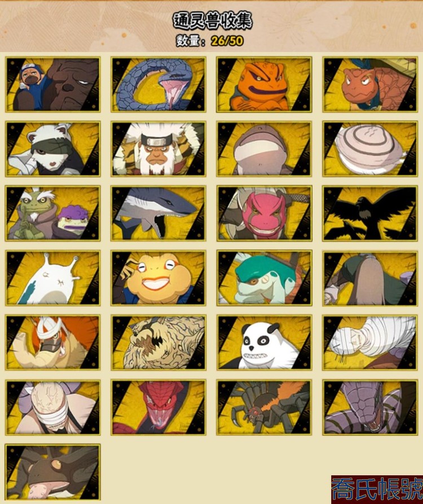The width and height of the screenshot is (423, 504).
Task: Select the monkey king Enma card
Action: (158, 149)
